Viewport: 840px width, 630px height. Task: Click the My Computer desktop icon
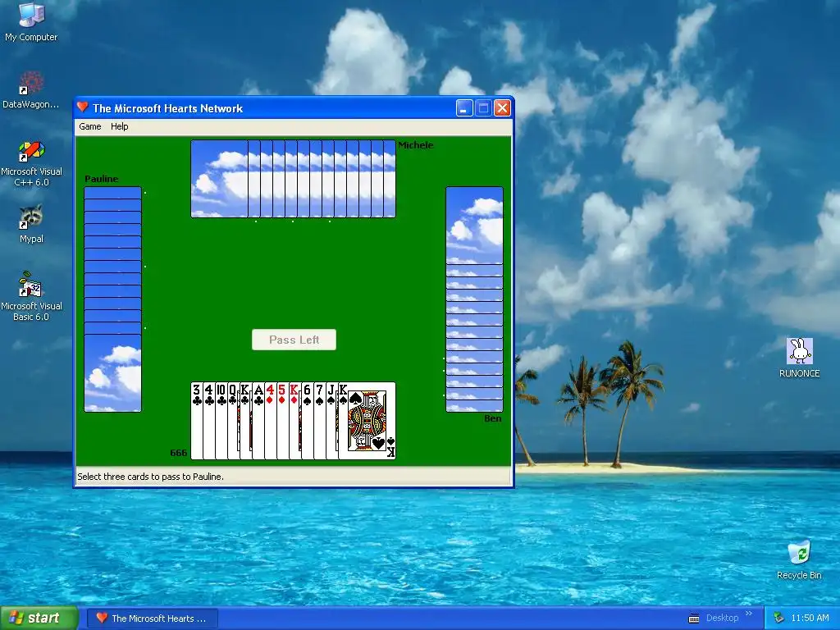coord(31,22)
